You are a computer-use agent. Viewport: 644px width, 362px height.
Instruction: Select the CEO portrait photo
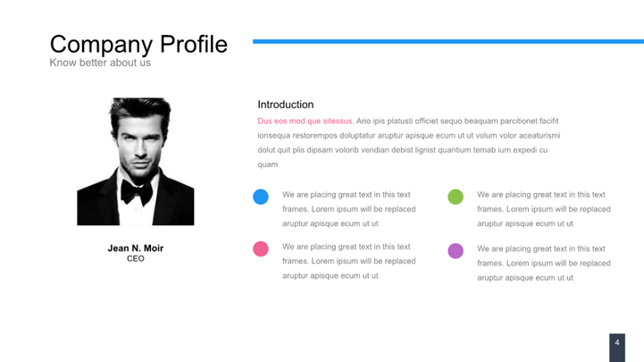tap(136, 161)
